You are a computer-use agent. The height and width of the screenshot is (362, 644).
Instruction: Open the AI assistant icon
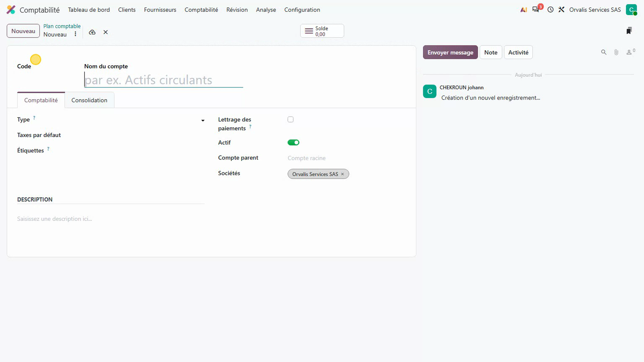pyautogui.click(x=524, y=10)
